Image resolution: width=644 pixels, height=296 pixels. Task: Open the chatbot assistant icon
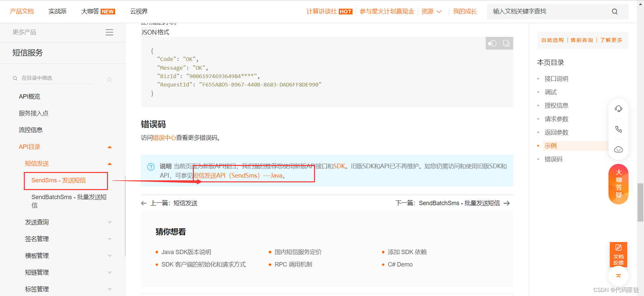pyautogui.click(x=619, y=150)
